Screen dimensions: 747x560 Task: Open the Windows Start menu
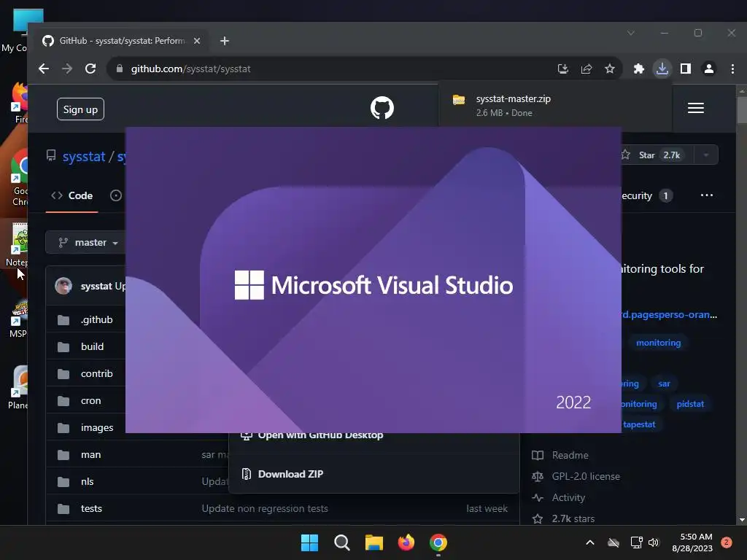coord(309,542)
